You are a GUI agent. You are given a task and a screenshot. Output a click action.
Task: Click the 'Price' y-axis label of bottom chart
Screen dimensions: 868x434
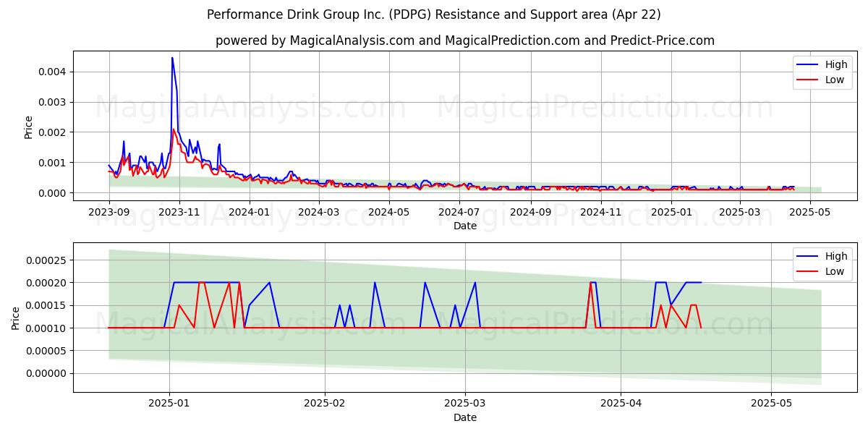click(16, 318)
